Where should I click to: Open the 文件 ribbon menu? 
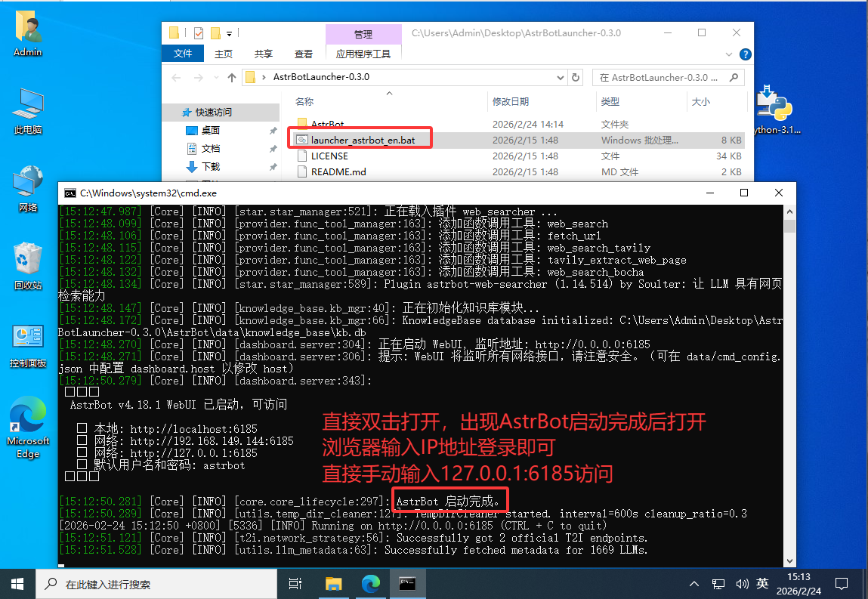pyautogui.click(x=183, y=54)
